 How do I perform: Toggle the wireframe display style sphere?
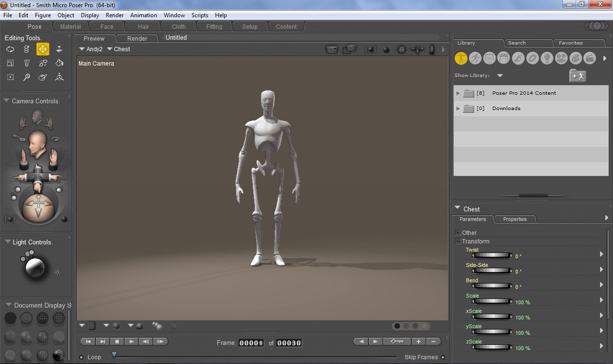coord(43,318)
